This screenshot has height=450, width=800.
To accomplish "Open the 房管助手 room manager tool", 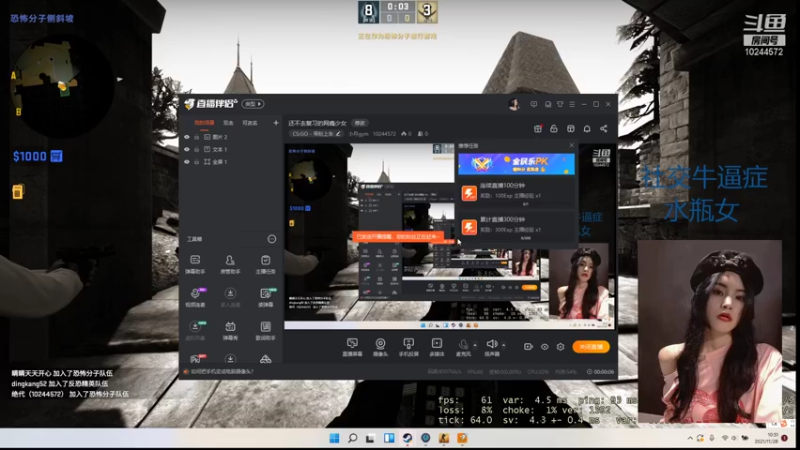I will pyautogui.click(x=230, y=264).
